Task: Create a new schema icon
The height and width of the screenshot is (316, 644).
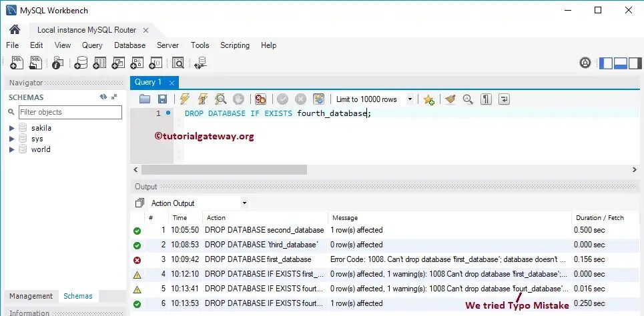Action: tap(81, 63)
